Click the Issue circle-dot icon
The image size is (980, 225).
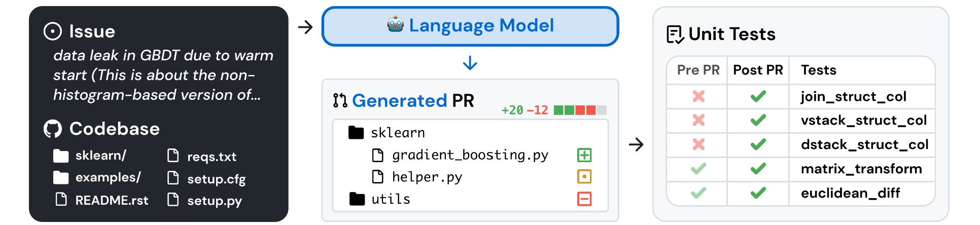(x=53, y=31)
